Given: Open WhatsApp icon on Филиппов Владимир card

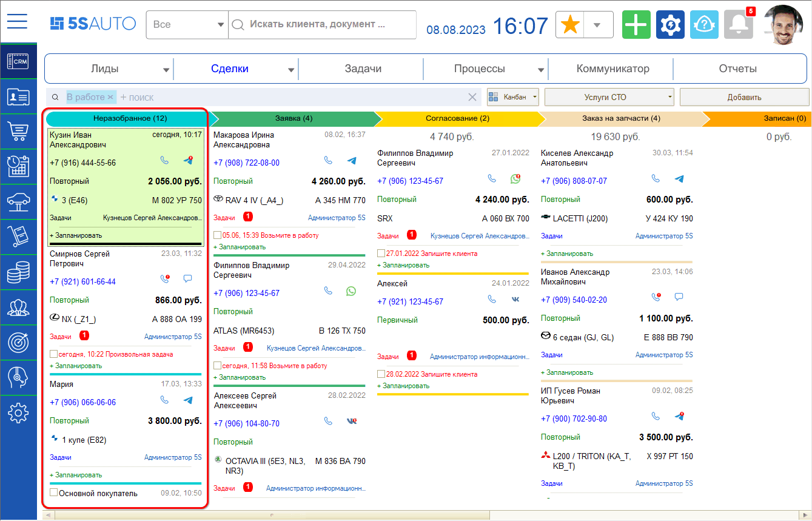Looking at the screenshot, I should tap(351, 291).
